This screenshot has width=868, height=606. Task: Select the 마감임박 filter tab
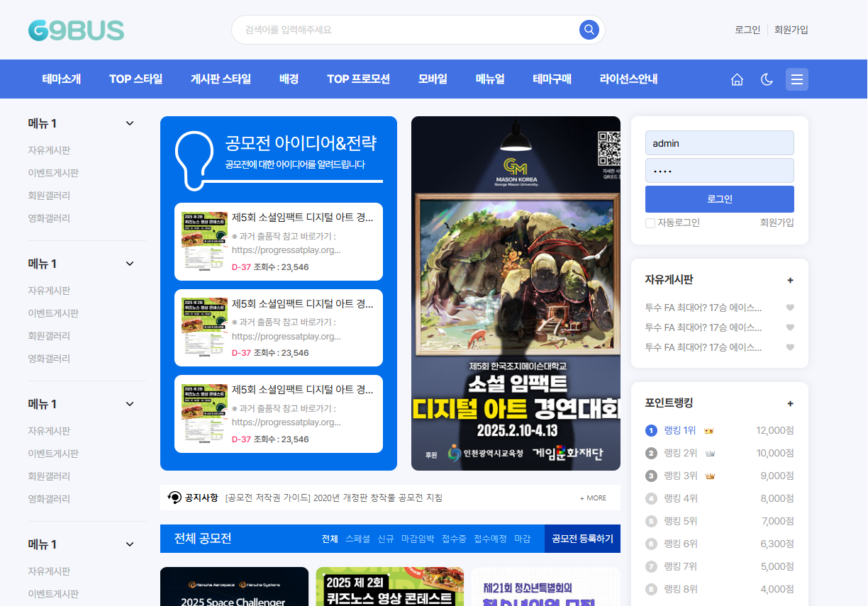click(417, 539)
